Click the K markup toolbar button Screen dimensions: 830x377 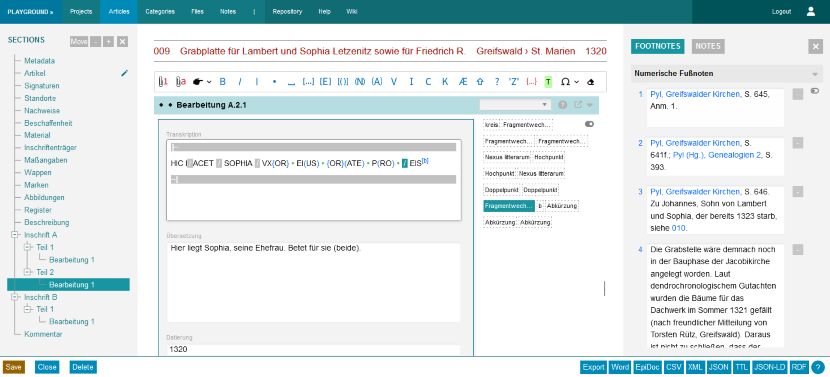[x=445, y=82]
